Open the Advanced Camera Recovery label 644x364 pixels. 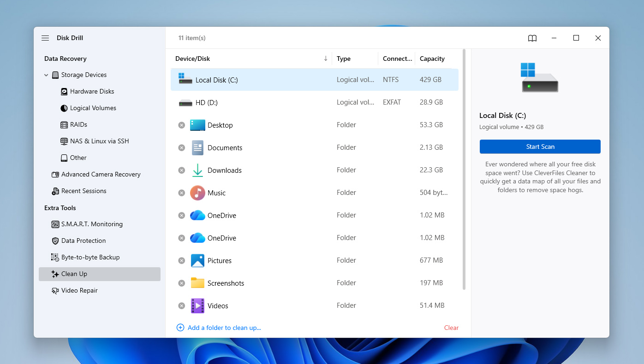click(101, 175)
